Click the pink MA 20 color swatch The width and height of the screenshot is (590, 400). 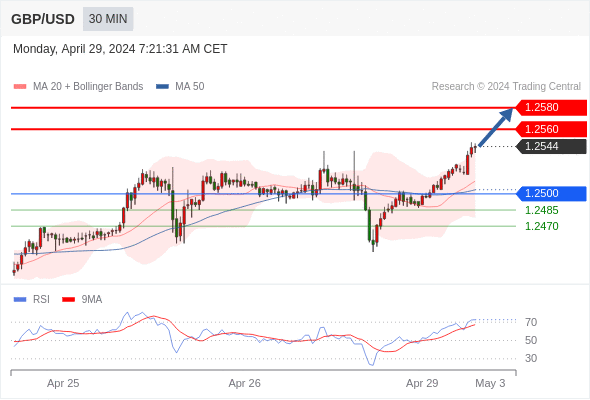pyautogui.click(x=20, y=87)
